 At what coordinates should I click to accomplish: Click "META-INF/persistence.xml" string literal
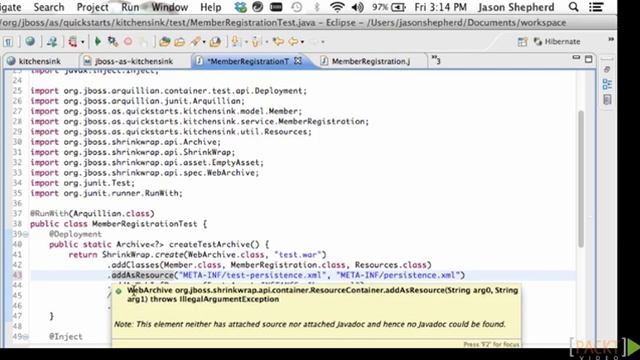[x=398, y=275]
